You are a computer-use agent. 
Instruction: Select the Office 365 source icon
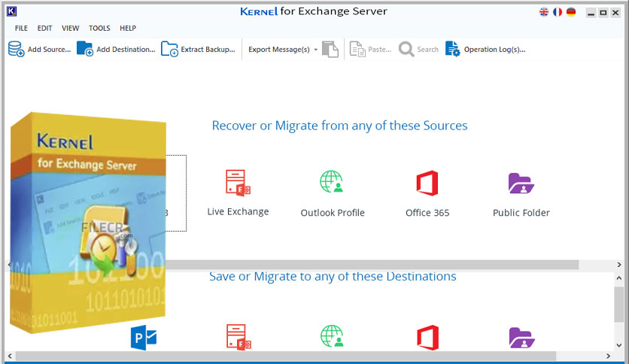point(427,184)
